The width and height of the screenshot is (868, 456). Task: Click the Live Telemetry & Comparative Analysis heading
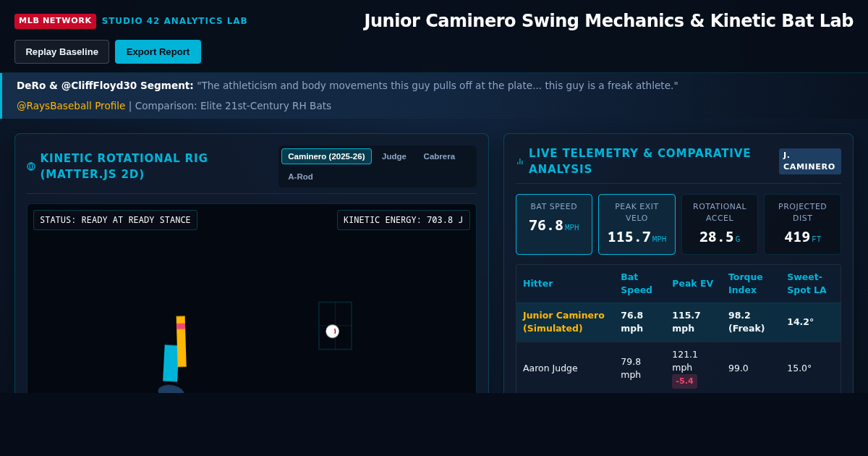pos(639,161)
